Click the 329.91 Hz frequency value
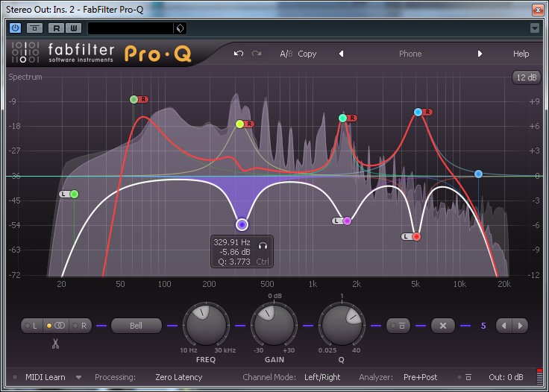 click(232, 242)
